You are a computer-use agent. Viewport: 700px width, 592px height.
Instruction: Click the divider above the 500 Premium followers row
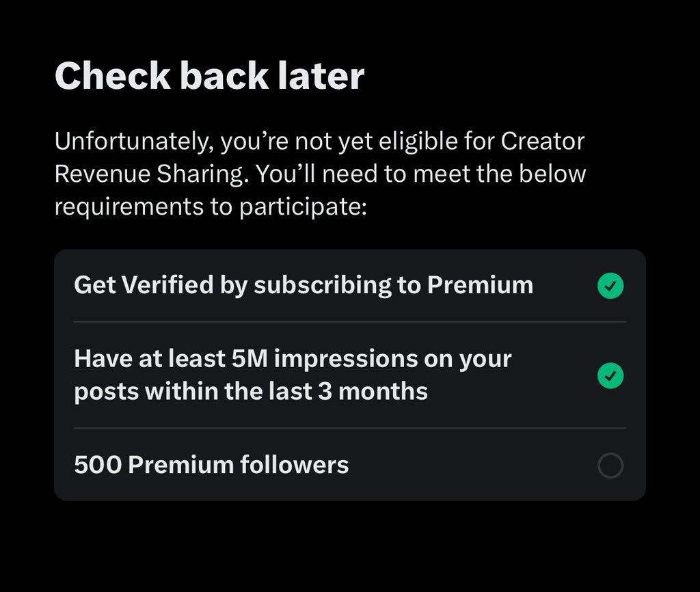(350, 428)
